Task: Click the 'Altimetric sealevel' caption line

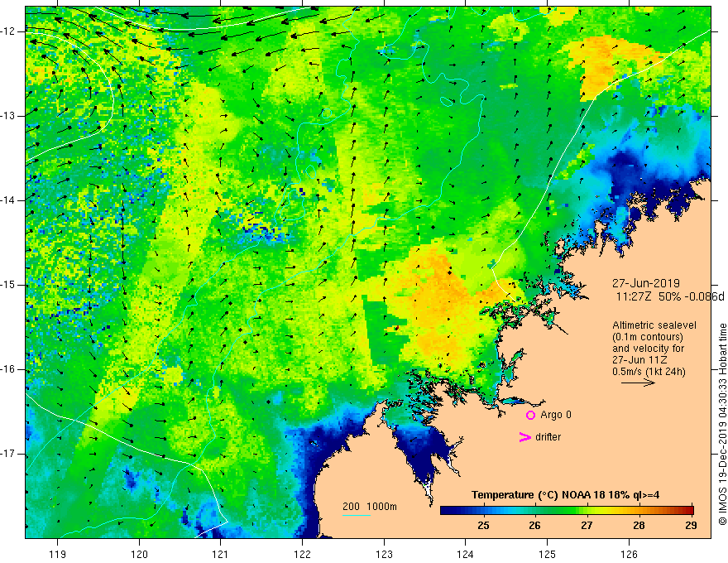Action: (654, 325)
